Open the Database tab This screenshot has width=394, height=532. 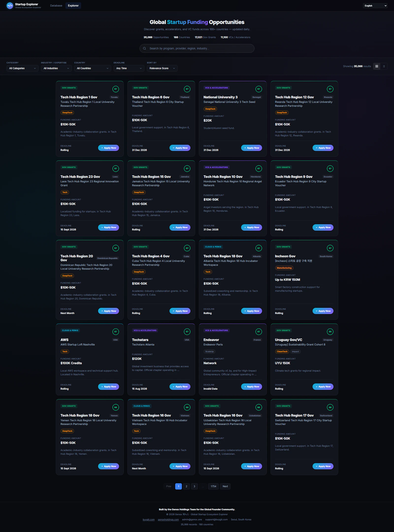pyautogui.click(x=56, y=6)
